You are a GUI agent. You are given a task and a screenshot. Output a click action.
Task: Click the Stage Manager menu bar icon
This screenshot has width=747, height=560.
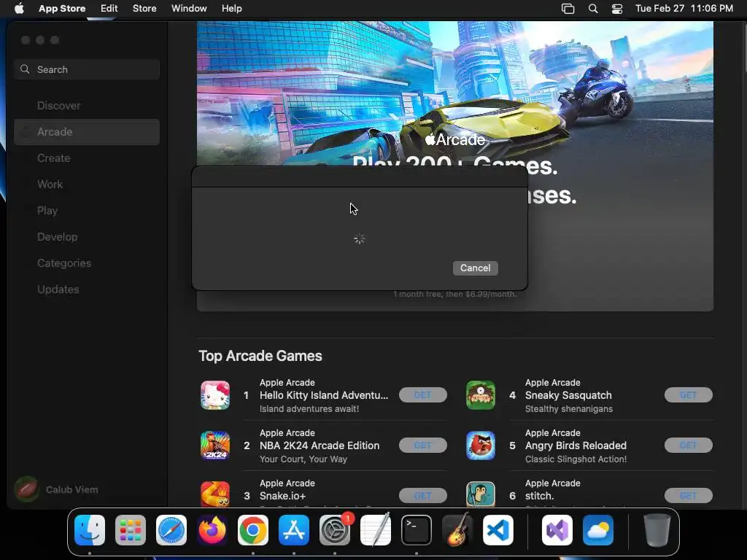pyautogui.click(x=568, y=9)
